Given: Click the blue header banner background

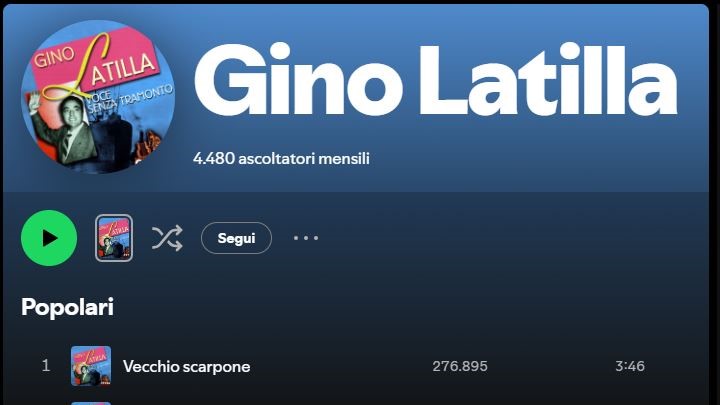Looking at the screenshot, I should click(x=505, y=158).
